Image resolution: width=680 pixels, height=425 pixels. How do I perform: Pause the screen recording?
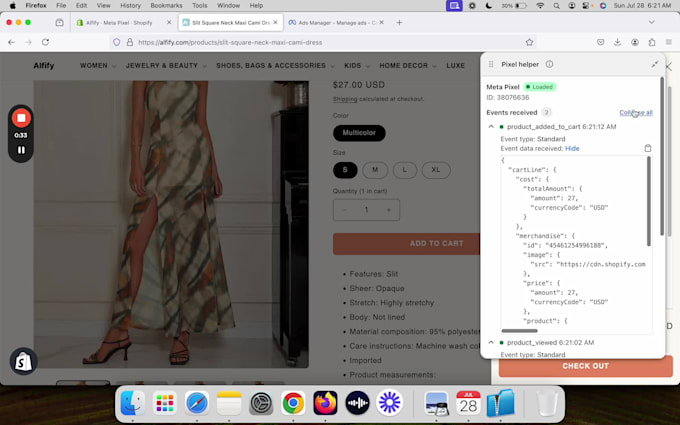[x=21, y=150]
